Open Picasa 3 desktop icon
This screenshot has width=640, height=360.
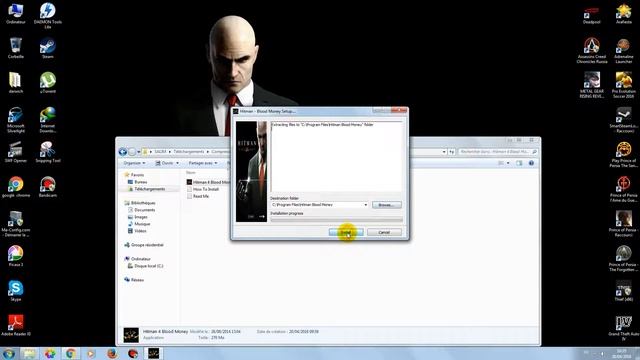(x=16, y=256)
